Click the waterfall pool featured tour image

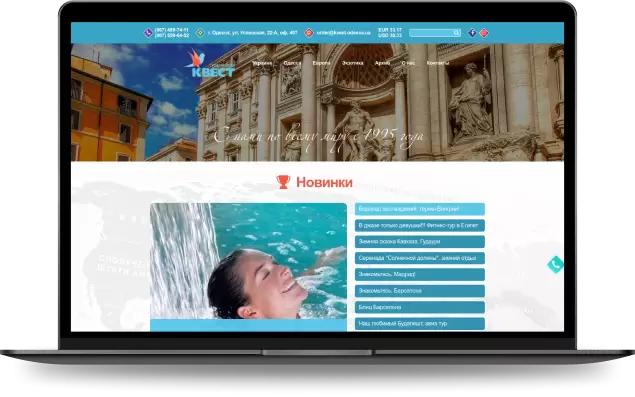pos(248,261)
